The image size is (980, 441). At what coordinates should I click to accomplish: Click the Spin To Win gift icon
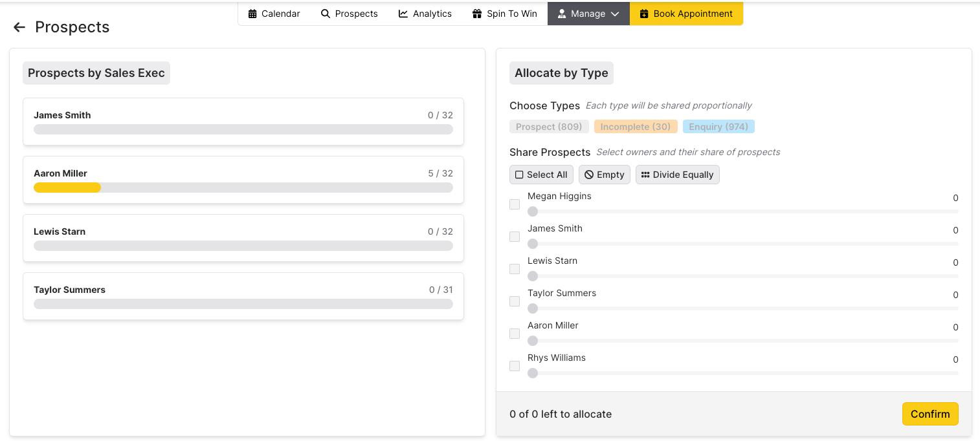477,14
